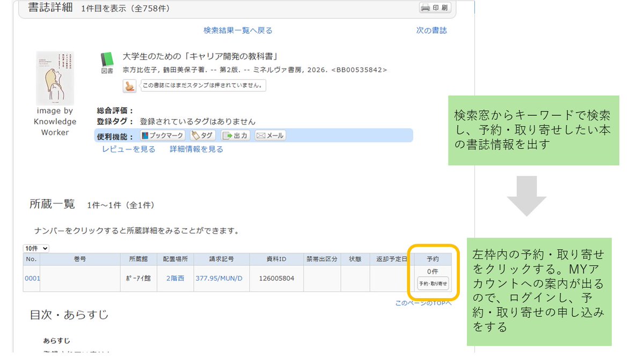Viewport: 644px width, 362px height.
Task: Click the stamp icon under the title
Action: pyautogui.click(x=129, y=85)
